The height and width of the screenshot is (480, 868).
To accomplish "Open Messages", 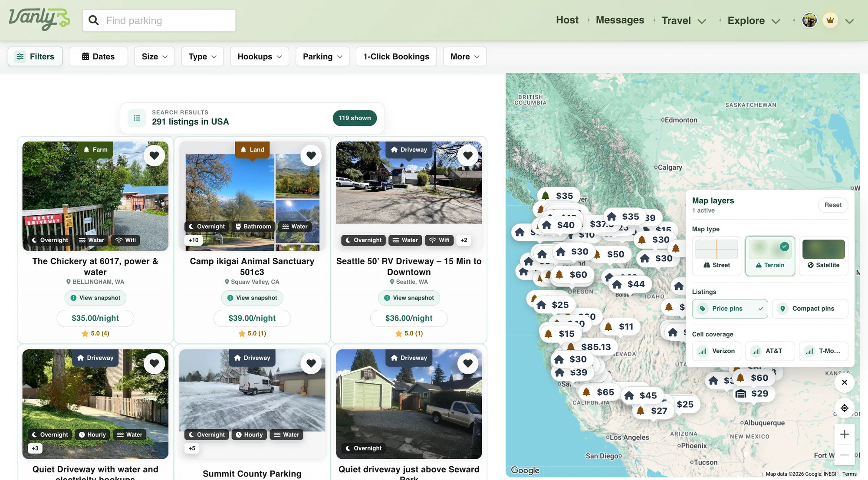I will click(620, 20).
